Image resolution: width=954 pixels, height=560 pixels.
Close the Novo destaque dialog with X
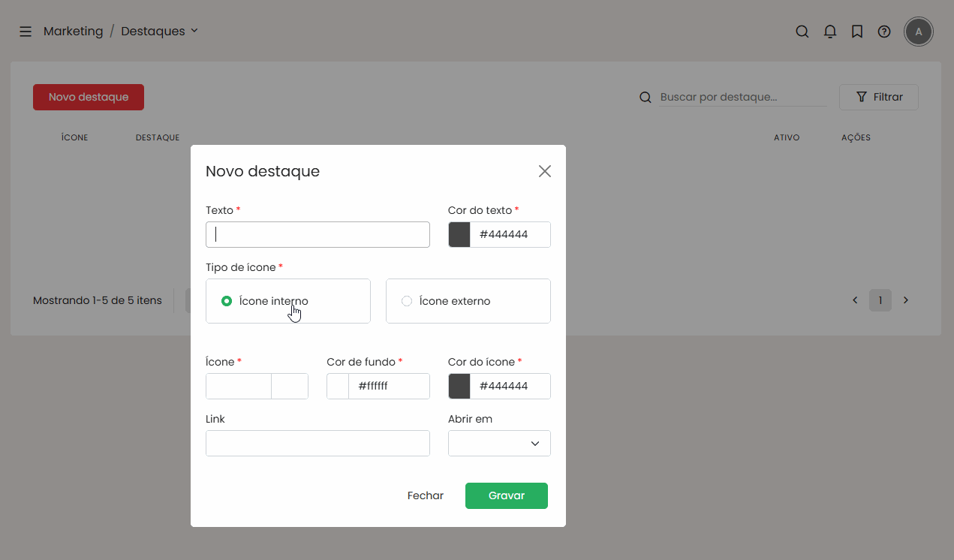[x=545, y=171]
